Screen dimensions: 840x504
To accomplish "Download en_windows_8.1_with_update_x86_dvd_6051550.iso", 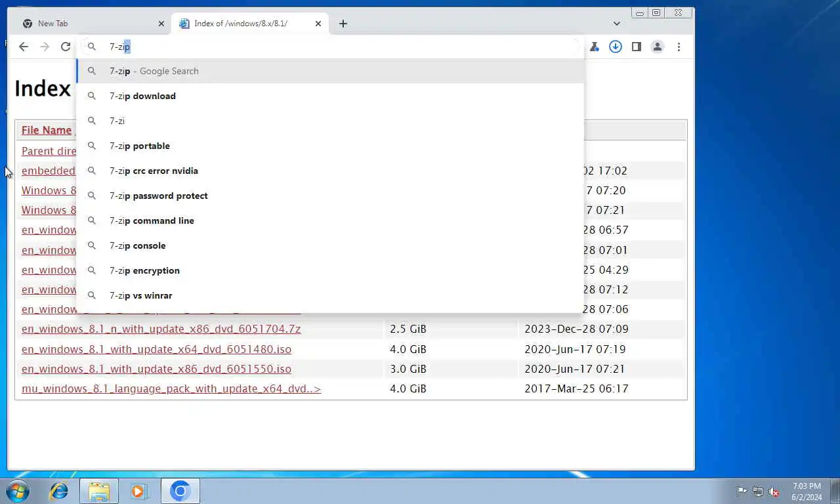I will 156,369.
